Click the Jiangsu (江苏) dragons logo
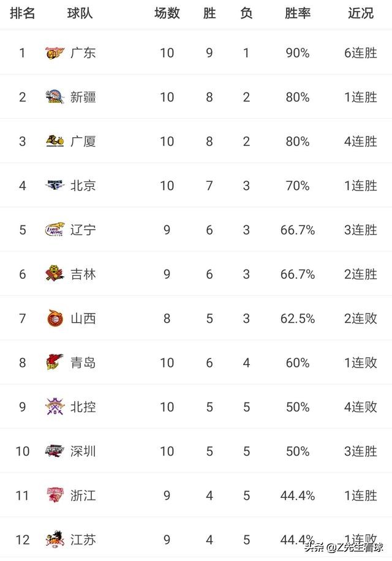This screenshot has height=561, width=392. 55,539
